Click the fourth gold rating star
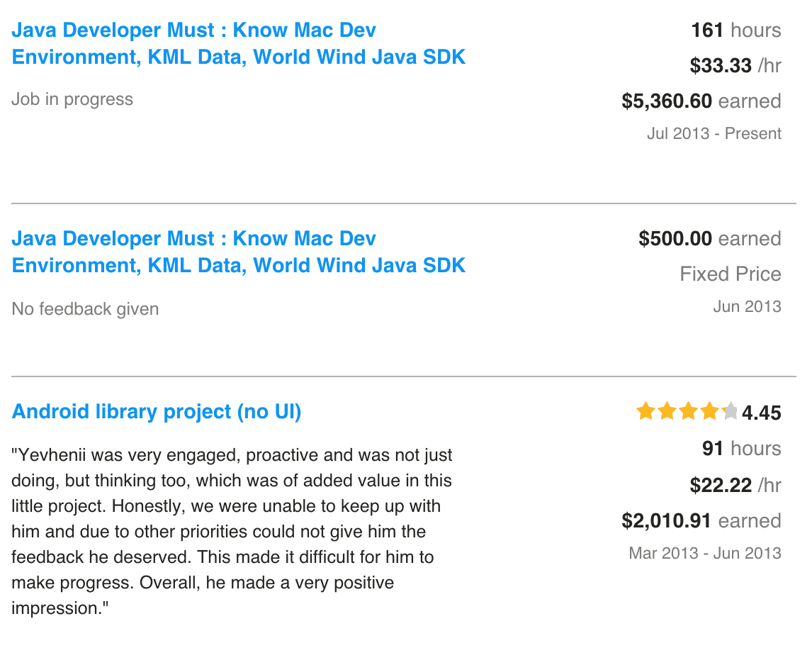Viewport: 812px width, 648px height. point(709,411)
